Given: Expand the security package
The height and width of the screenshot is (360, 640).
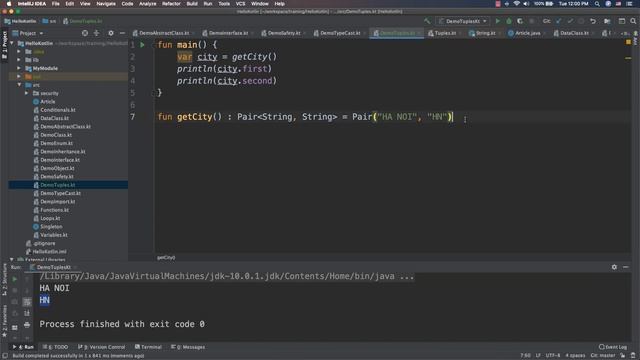Looking at the screenshot, I should tap(27, 93).
